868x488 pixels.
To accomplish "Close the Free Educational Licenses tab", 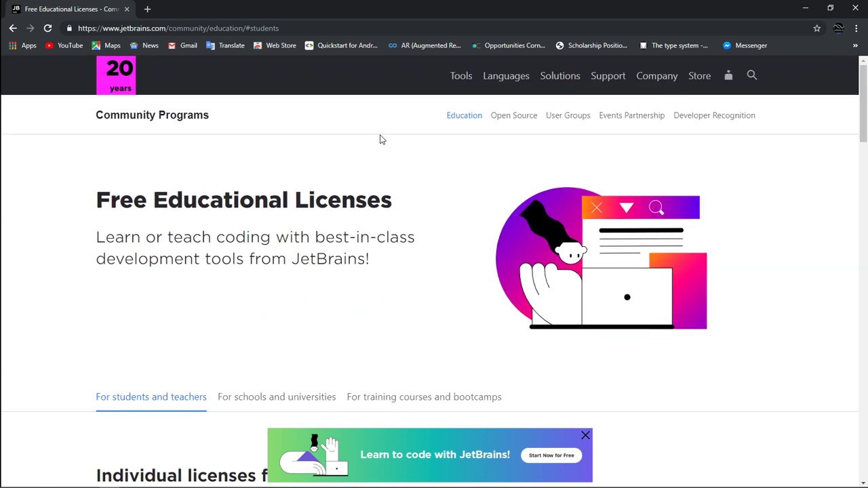I will point(126,9).
